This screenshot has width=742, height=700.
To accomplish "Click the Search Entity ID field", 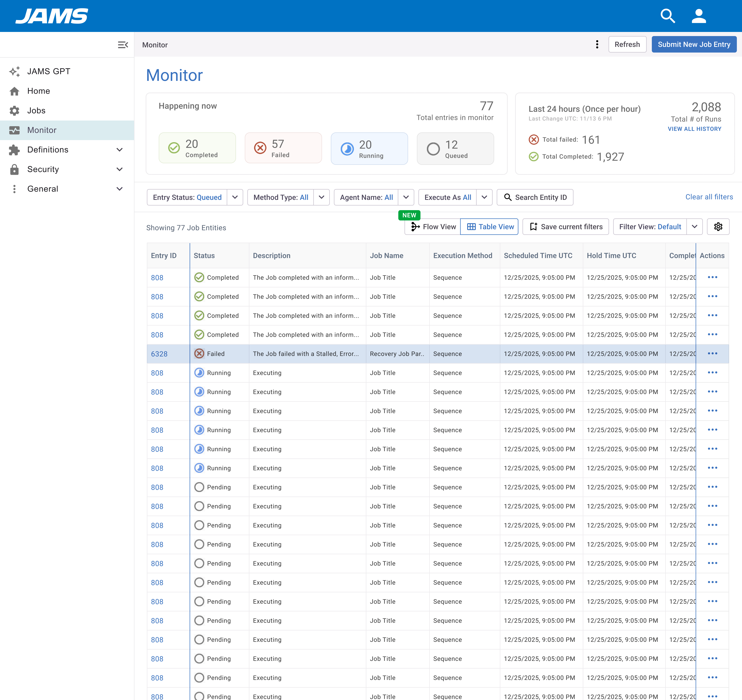I will (x=535, y=197).
